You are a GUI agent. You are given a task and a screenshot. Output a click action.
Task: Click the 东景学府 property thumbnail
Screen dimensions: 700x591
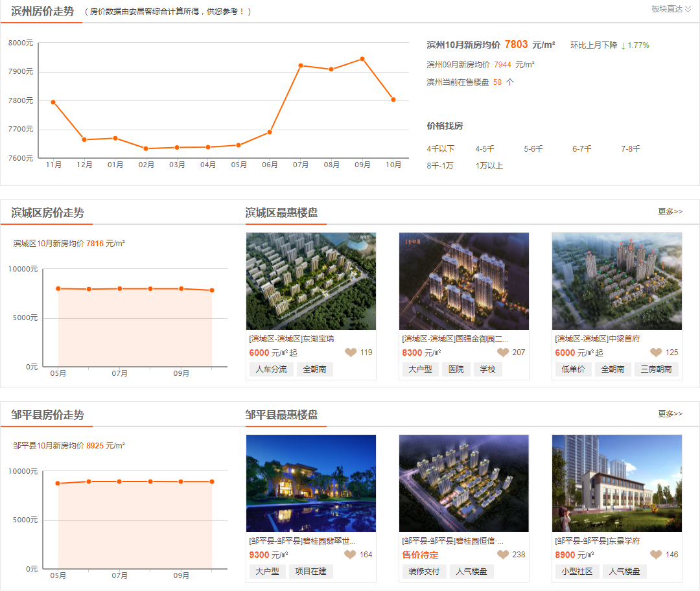click(x=616, y=483)
